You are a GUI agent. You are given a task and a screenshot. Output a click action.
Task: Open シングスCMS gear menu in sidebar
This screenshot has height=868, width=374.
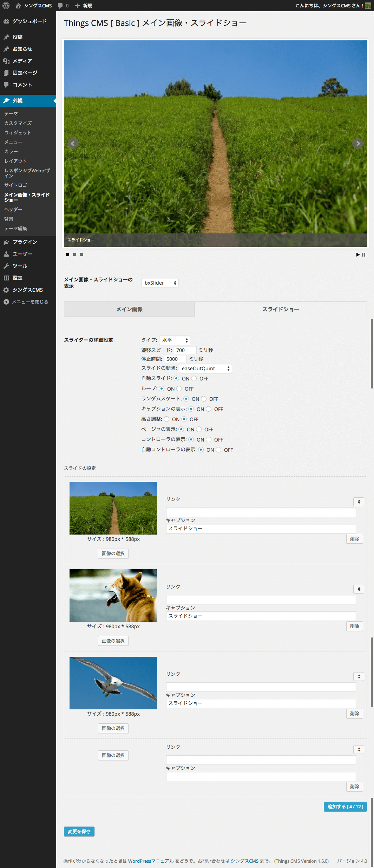tap(28, 290)
